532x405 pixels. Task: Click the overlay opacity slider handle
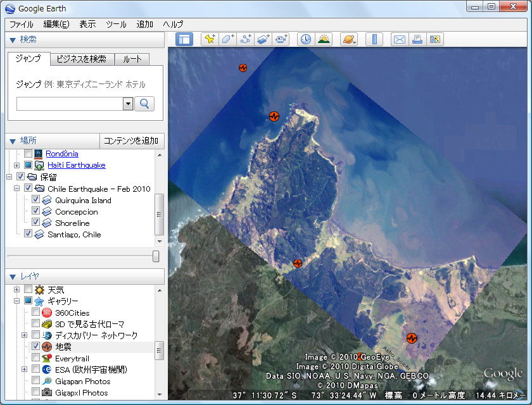point(156,256)
